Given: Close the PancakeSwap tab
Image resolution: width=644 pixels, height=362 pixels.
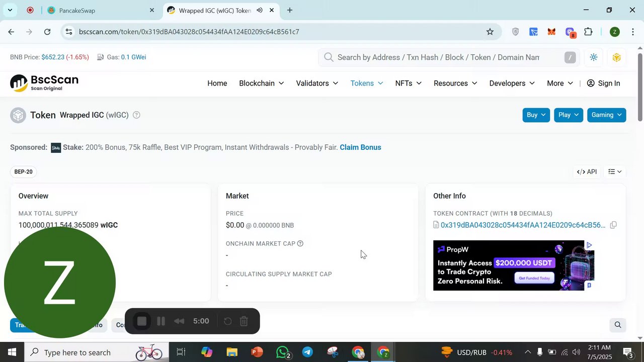Looking at the screenshot, I should pos(152,10).
